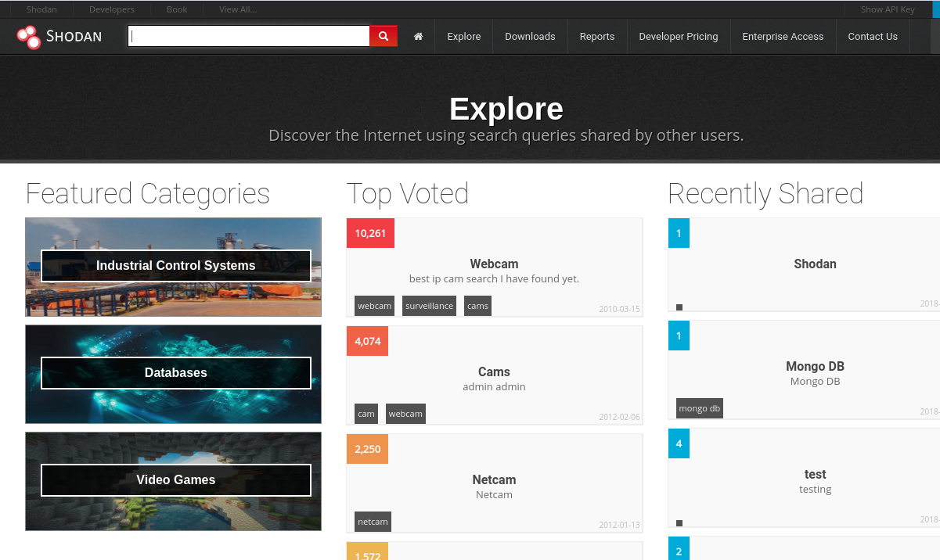Click the 2012-02-06 date text
Viewport: 940px width, 560px height.
click(619, 418)
